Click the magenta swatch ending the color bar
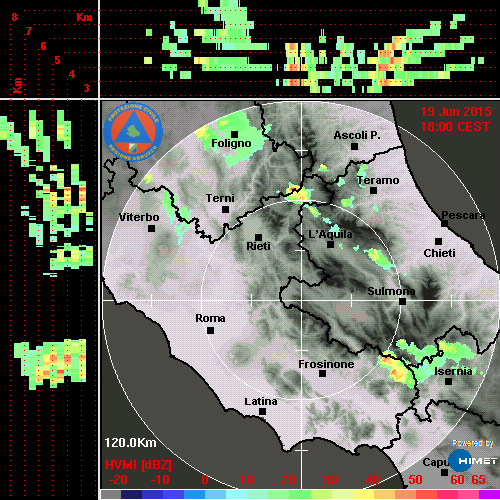Image resolution: width=500 pixels, height=500 pixels. (489, 494)
